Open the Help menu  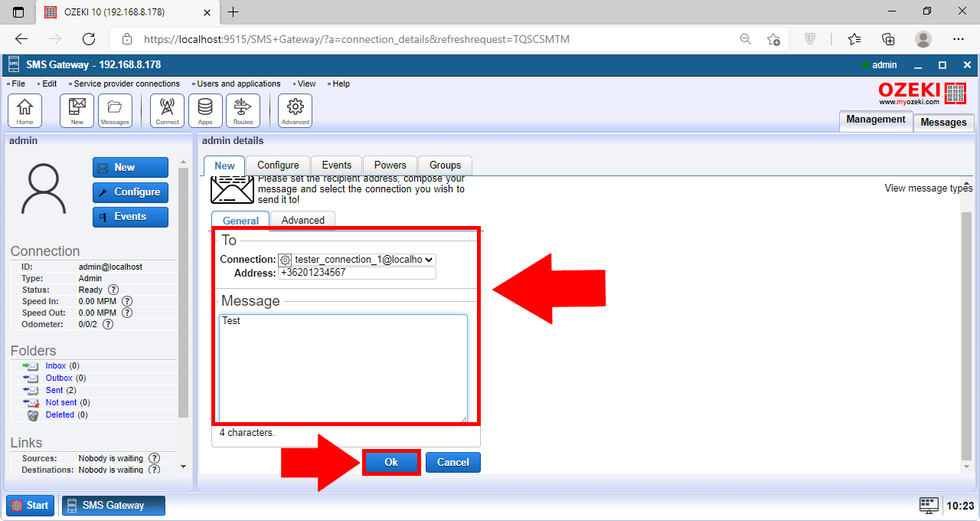pos(341,84)
